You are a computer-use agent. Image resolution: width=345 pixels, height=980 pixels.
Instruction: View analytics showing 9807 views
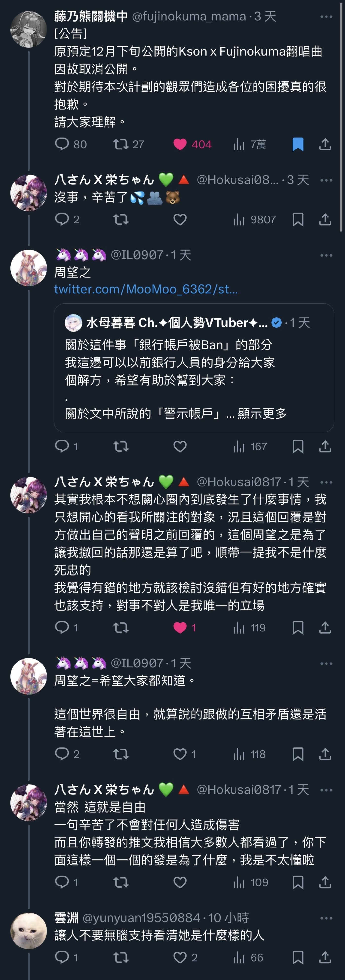click(x=254, y=219)
